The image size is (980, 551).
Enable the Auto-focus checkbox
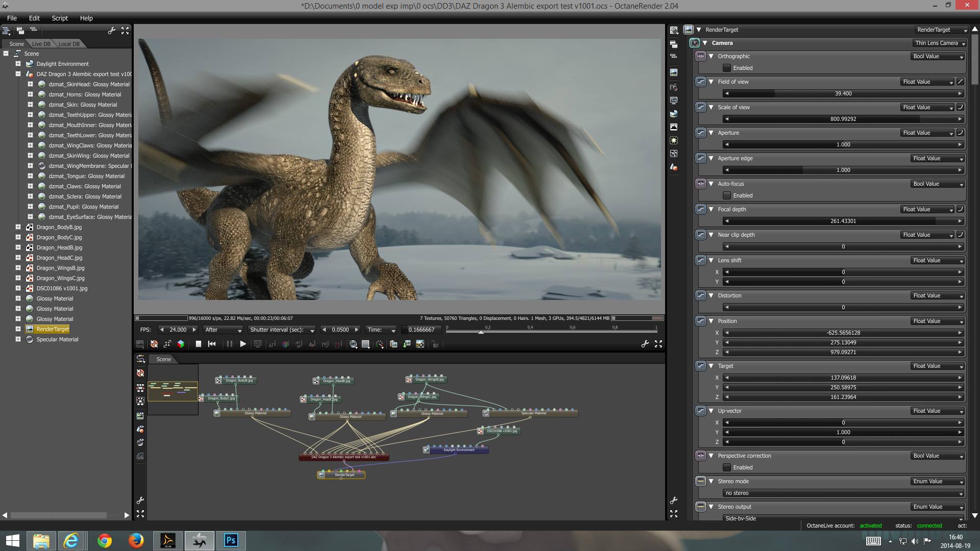[x=727, y=195]
